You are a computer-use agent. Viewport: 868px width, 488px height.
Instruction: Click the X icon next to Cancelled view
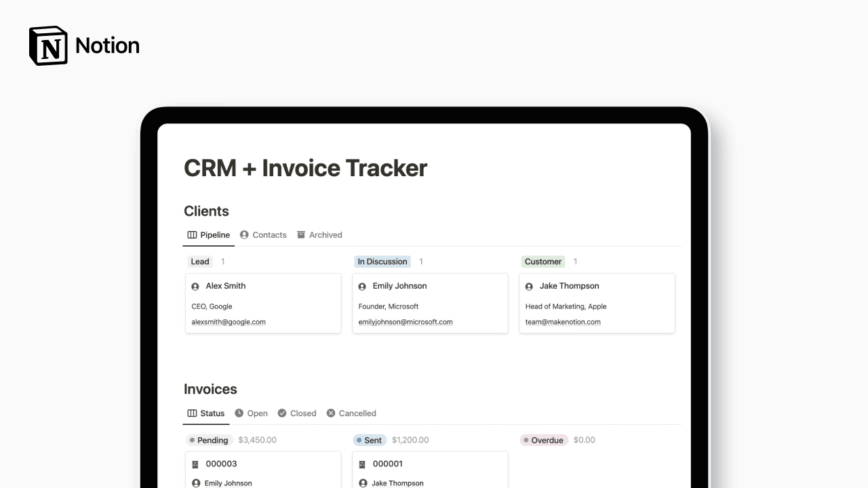[331, 413]
